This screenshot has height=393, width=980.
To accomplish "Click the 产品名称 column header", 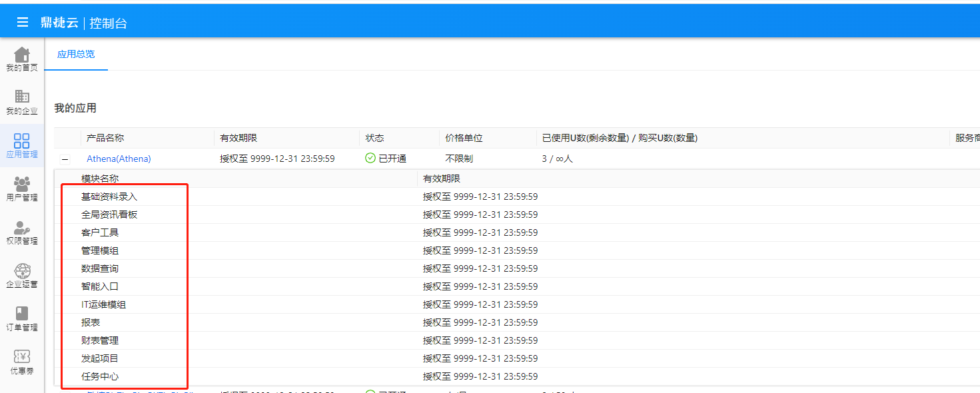I will 105,138.
